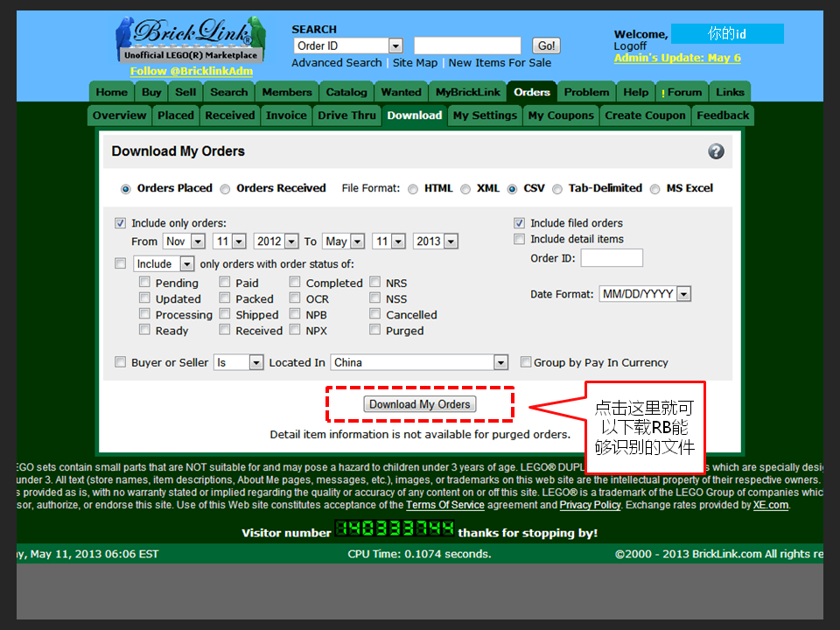Enable Group by Pay In Currency

(526, 362)
